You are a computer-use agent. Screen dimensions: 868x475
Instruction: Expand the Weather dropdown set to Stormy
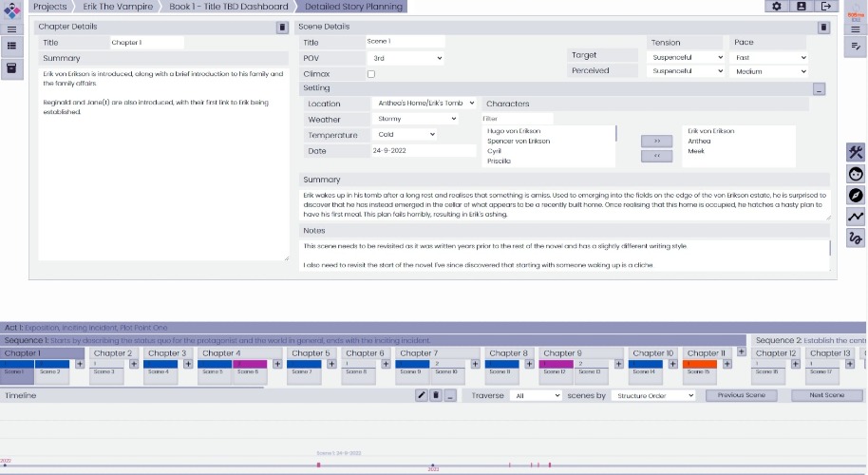[x=414, y=119]
